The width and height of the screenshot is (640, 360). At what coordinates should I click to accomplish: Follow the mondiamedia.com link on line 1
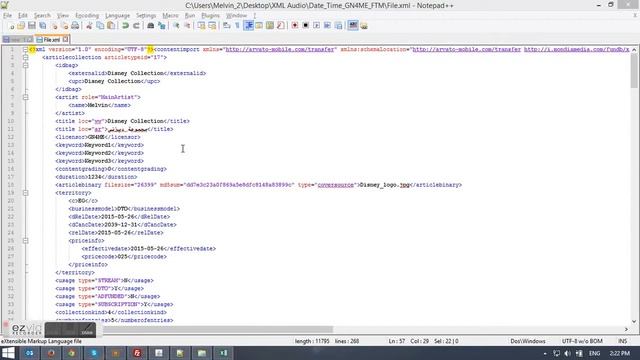(x=576, y=49)
